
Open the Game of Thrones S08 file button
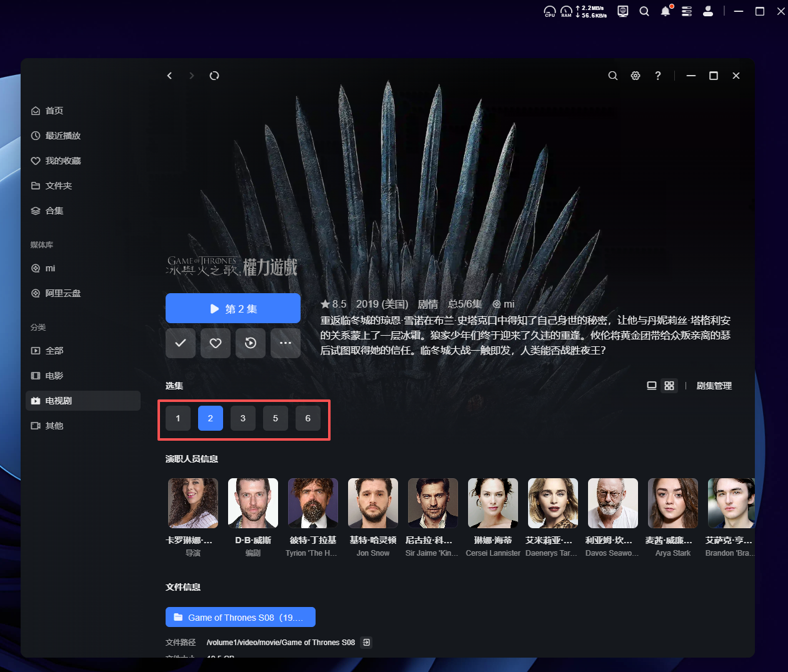[x=241, y=617]
